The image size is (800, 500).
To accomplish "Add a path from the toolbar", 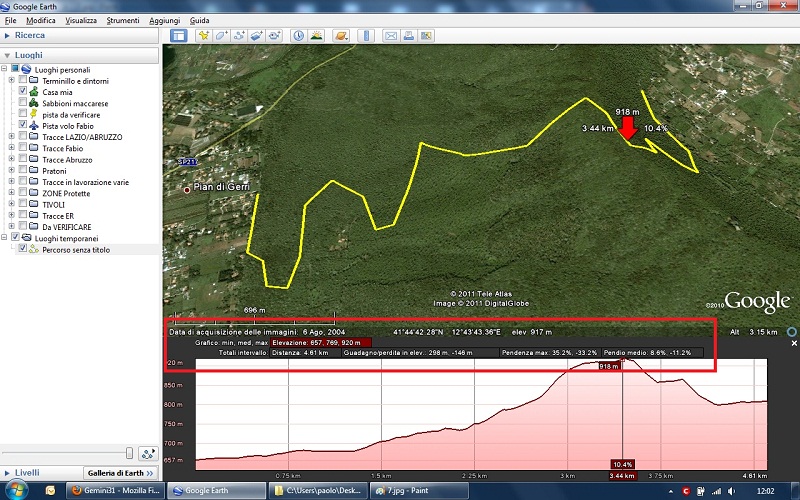I will [239, 36].
